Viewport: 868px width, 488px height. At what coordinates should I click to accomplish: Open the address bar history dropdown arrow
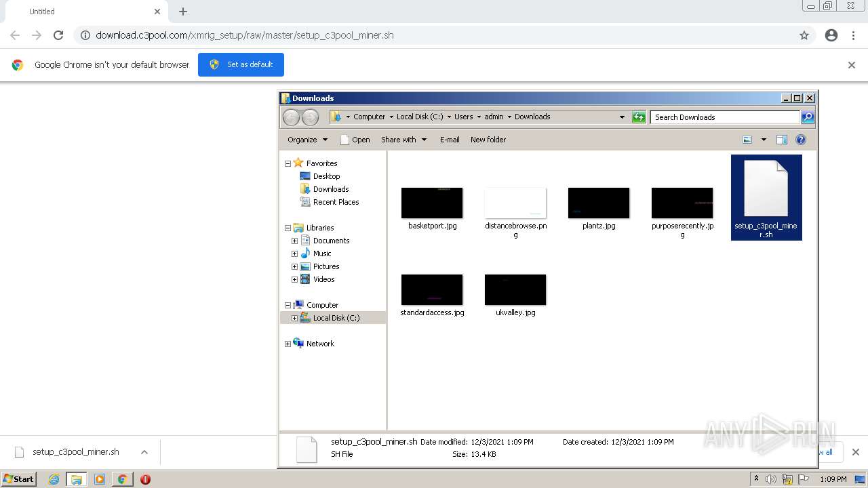622,117
